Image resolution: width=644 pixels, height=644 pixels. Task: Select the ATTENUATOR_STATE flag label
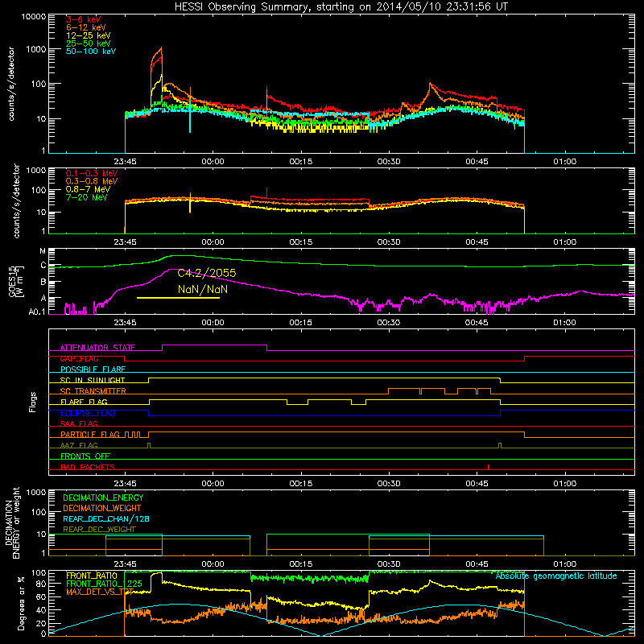point(97,348)
